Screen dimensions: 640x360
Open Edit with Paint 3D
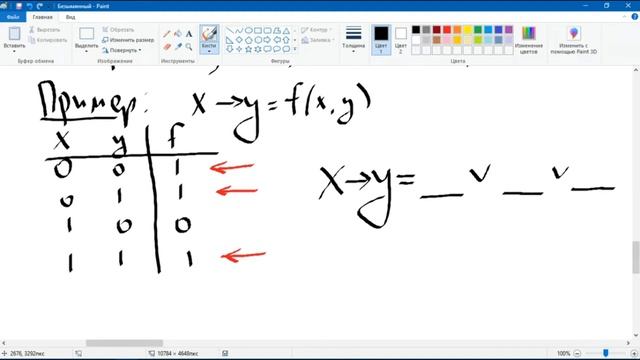point(573,40)
